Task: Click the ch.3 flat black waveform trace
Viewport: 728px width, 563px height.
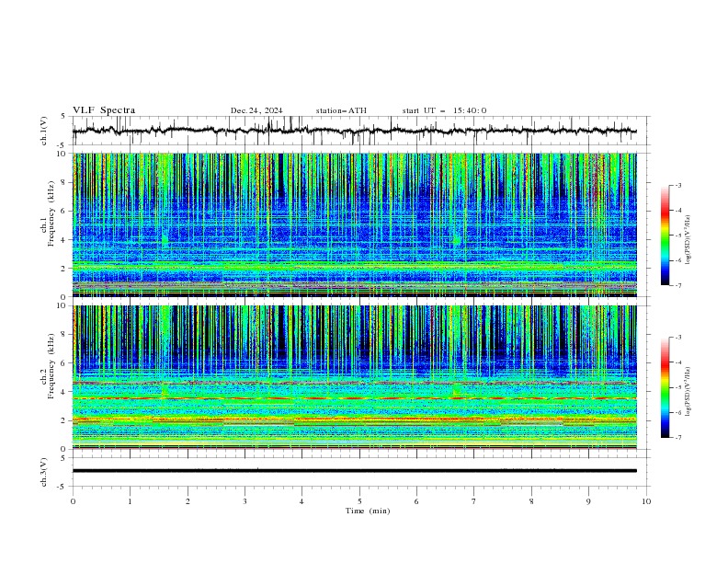Action: 354,471
